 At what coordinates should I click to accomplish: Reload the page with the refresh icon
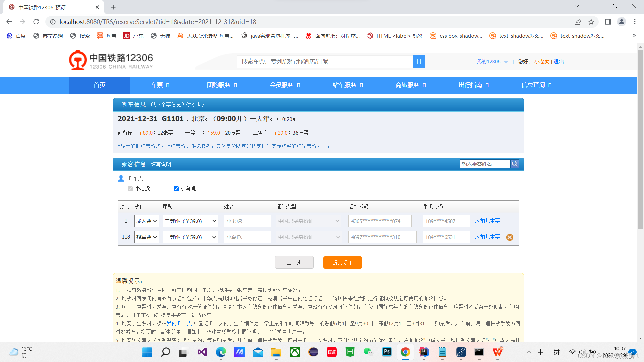click(x=36, y=22)
